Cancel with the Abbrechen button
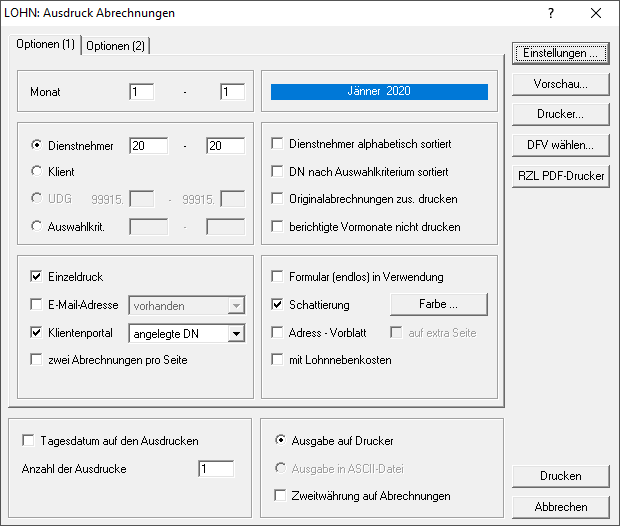Screen dimensions: 620x526 pos(559,506)
